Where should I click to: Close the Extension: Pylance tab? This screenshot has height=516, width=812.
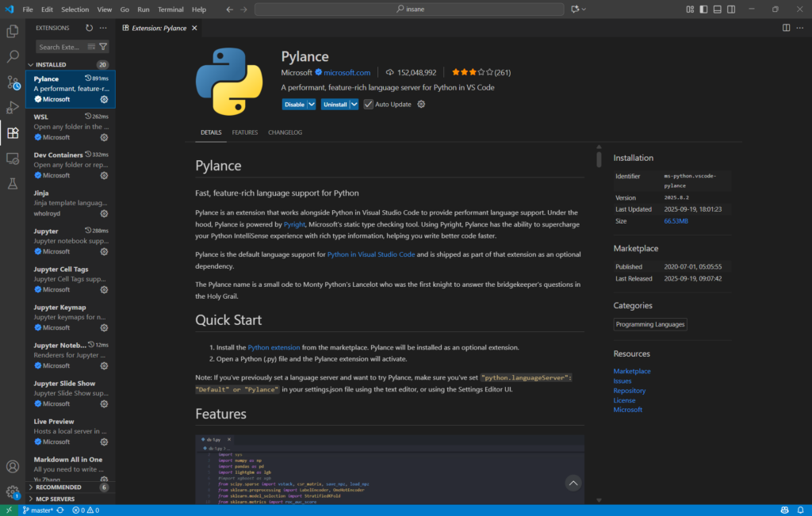(x=195, y=28)
